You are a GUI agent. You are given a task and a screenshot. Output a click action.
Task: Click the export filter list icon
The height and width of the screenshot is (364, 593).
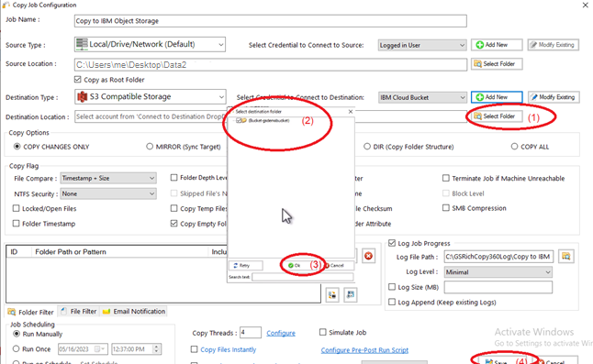[x=351, y=295]
